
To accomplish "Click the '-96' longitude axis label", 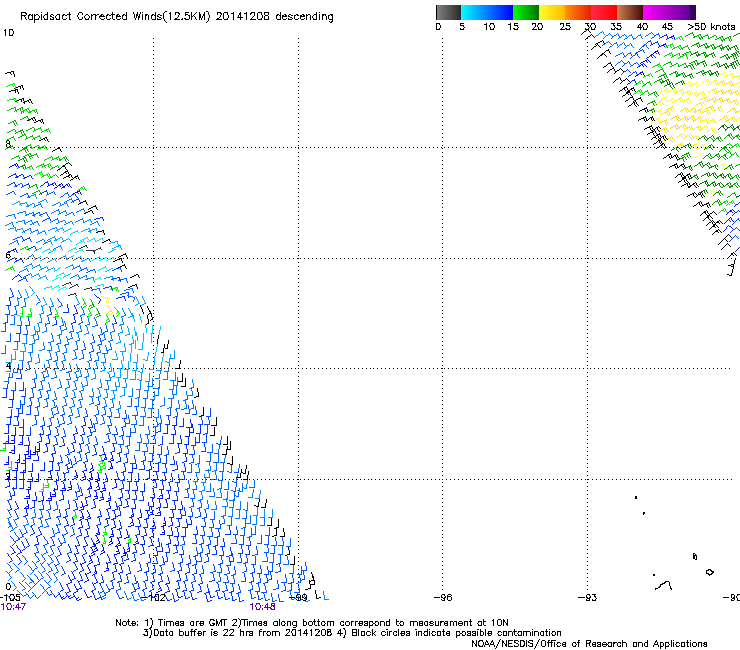I will 443,598.
